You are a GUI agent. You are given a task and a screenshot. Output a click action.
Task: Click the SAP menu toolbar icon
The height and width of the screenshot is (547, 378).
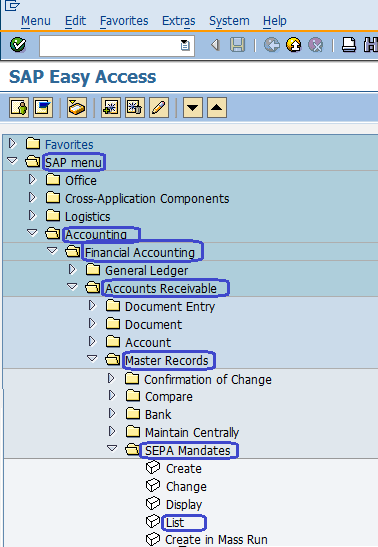click(x=43, y=107)
